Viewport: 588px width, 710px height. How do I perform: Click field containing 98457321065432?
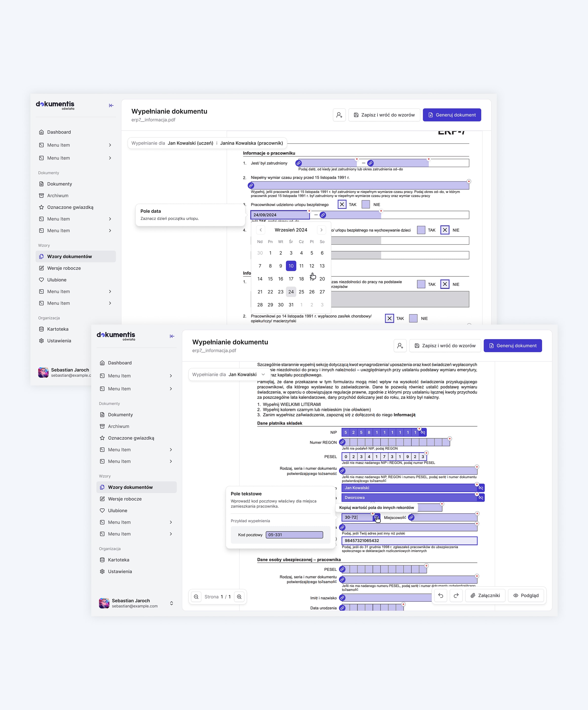[409, 541]
